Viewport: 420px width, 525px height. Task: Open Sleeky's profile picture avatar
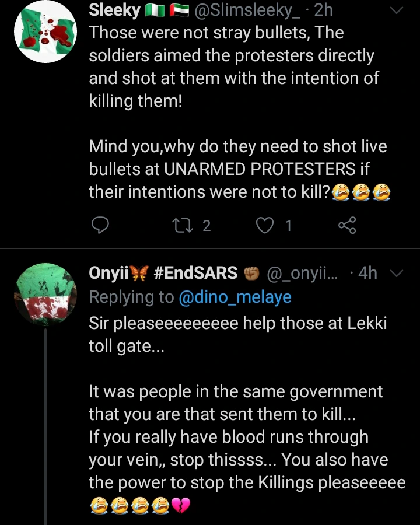pos(45,32)
